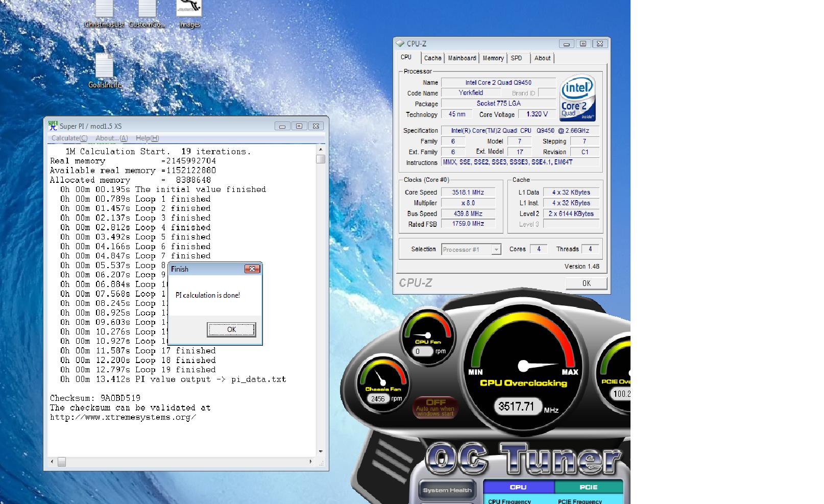This screenshot has width=824, height=504.
Task: Switch to the Cache tab in CPU-Z
Action: (432, 58)
